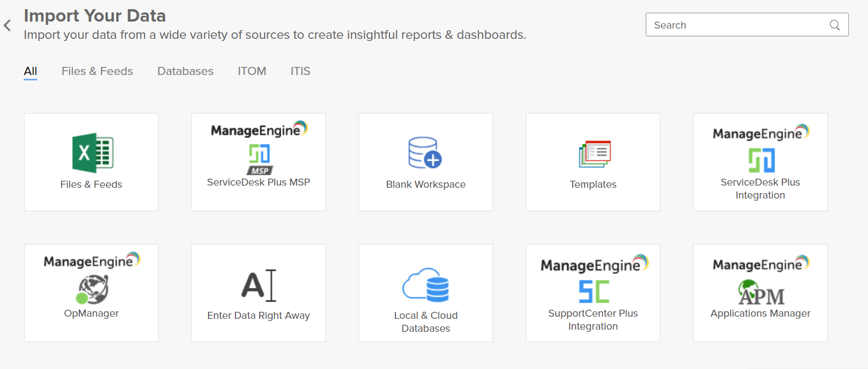
Task: Click the SupportCenter Plus SC icon
Action: coord(594,291)
